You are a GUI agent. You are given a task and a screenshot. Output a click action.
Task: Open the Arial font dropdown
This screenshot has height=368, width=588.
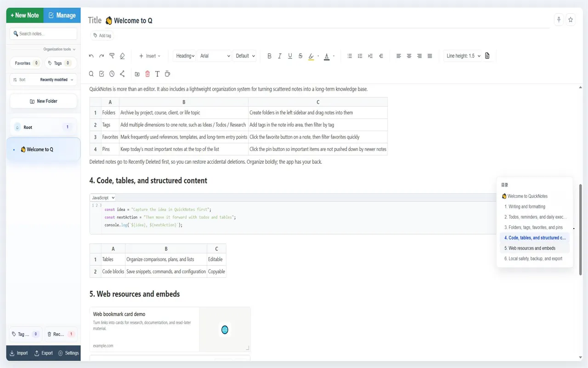[x=215, y=56]
